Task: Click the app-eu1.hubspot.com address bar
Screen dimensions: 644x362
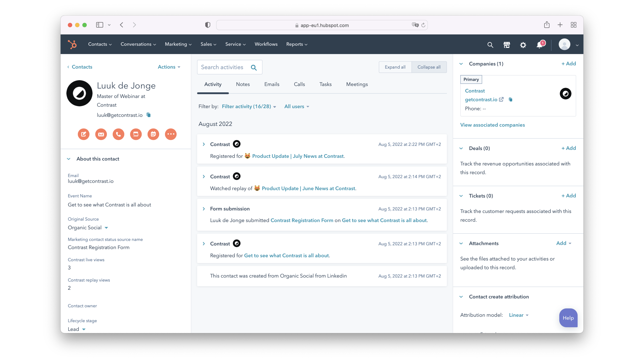Action: coord(322,25)
